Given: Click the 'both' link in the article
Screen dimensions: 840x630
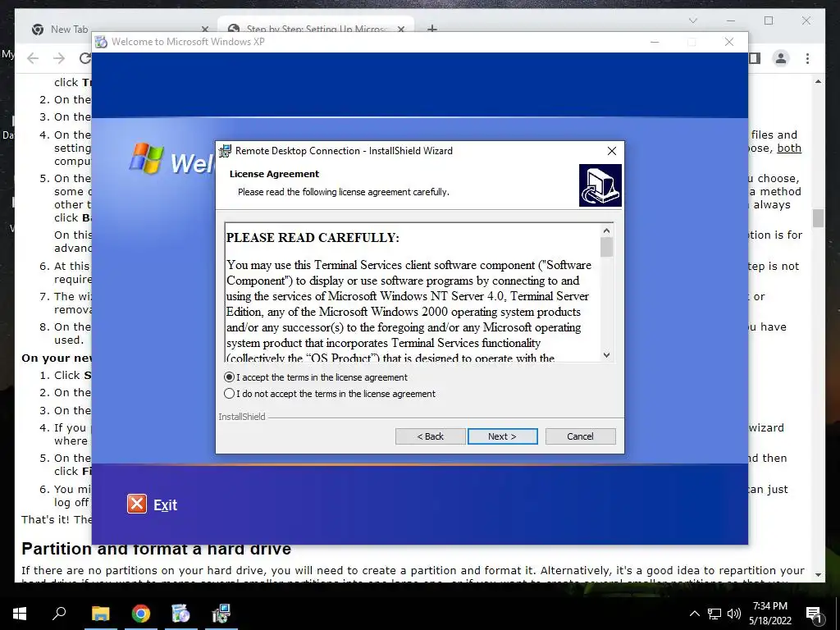Looking at the screenshot, I should click(x=789, y=148).
